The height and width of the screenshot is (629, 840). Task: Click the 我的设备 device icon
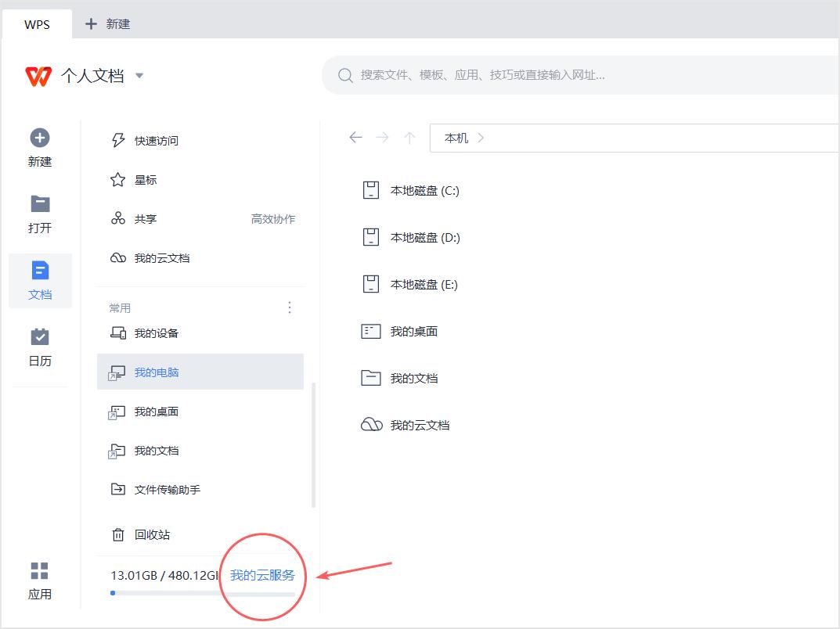(x=118, y=333)
